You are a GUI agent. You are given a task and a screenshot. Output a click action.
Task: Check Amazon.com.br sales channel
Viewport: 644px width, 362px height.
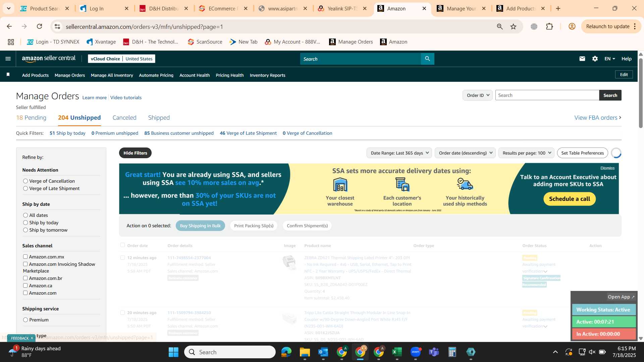25,278
